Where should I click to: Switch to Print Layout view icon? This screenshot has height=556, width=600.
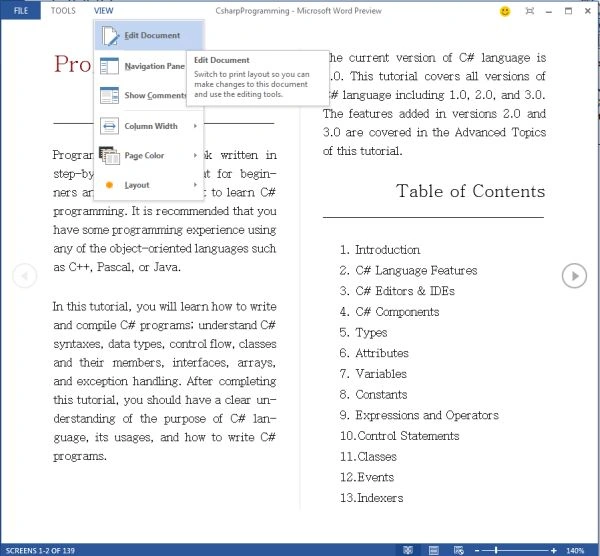point(434,550)
